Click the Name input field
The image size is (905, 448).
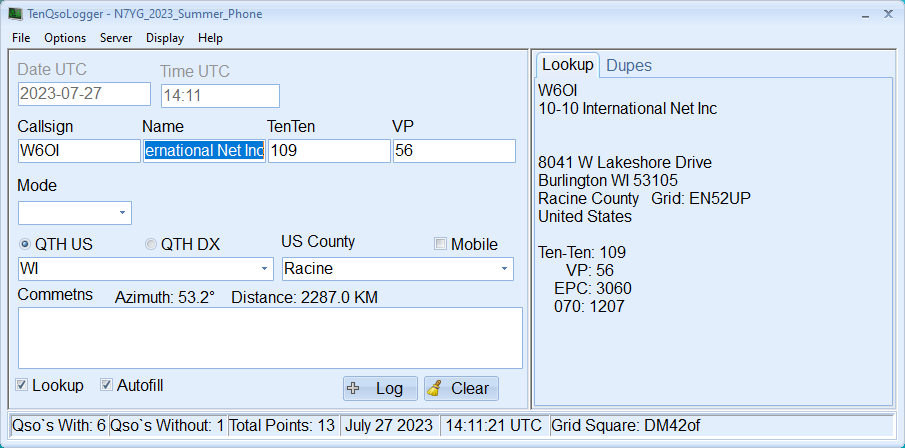(x=204, y=151)
